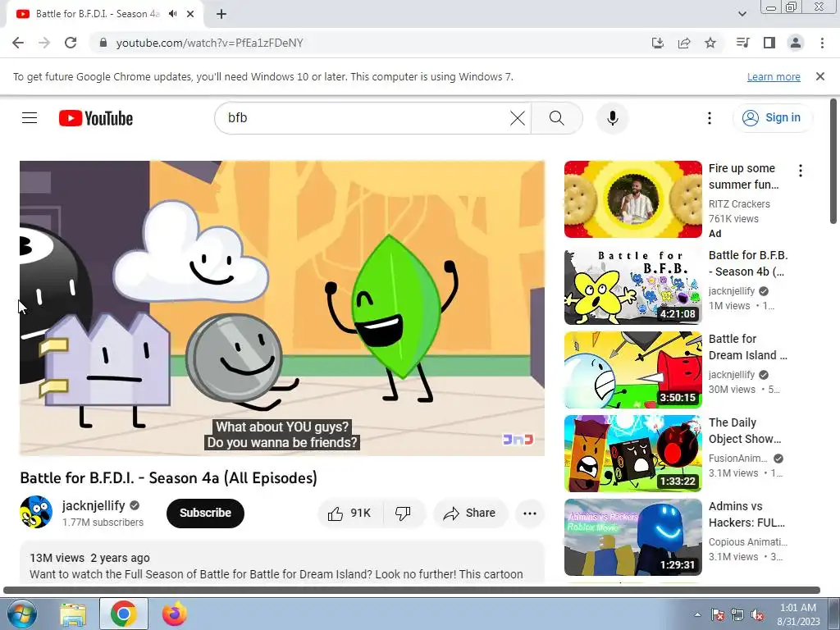Open Windows Start menu orb
This screenshot has width=840, height=630.
tap(21, 614)
